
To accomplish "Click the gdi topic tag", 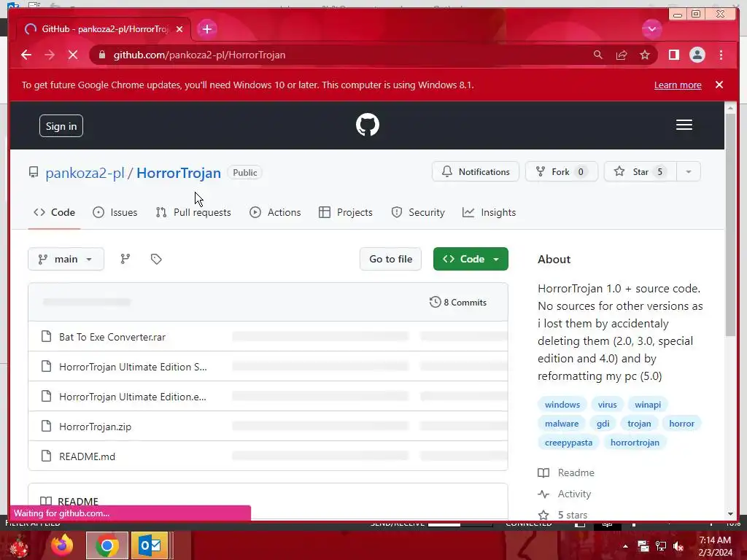I will (603, 424).
